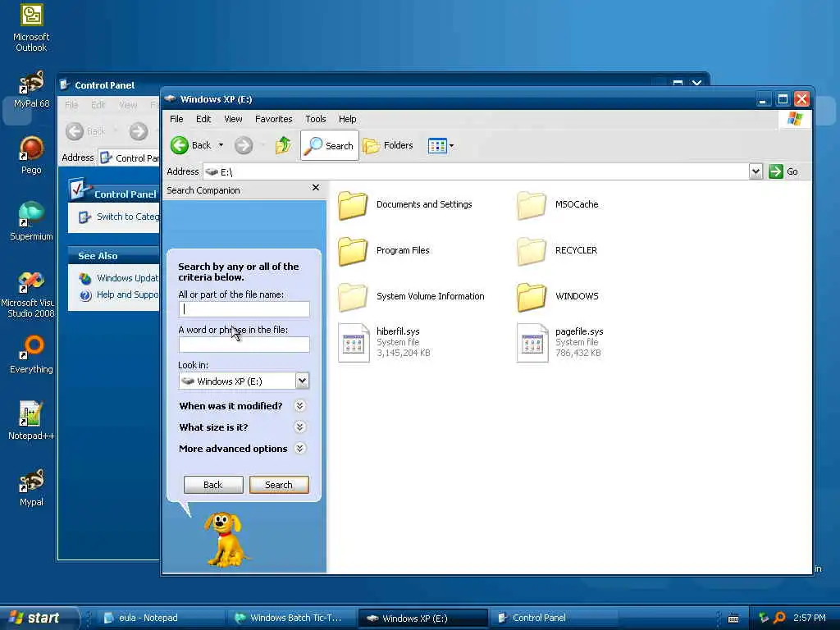The height and width of the screenshot is (630, 840).
Task: Expand What size is it options
Action: tap(300, 427)
